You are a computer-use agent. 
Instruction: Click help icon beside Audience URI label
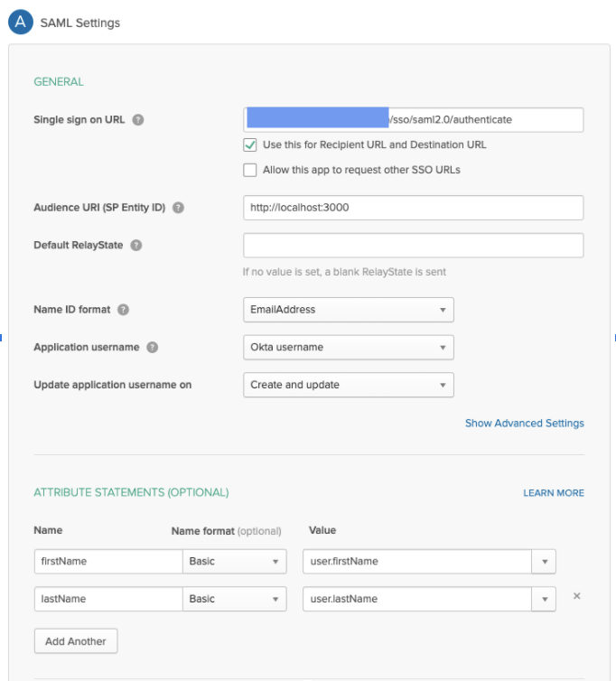tap(178, 208)
